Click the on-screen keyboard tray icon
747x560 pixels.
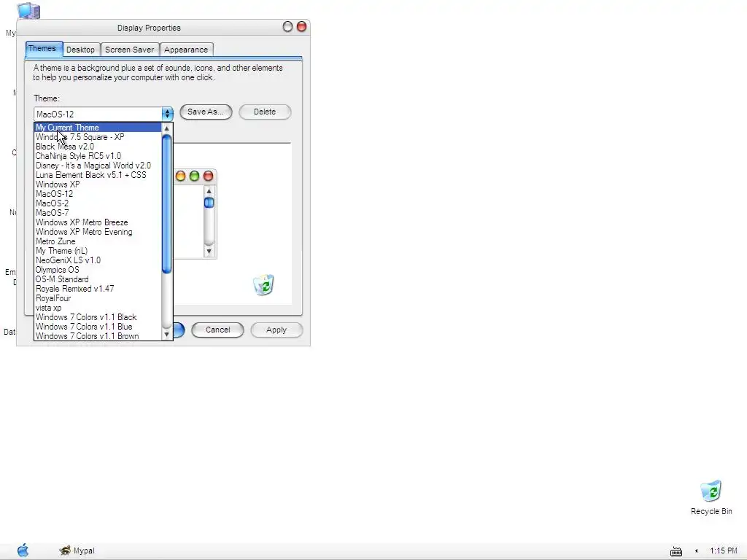point(676,551)
